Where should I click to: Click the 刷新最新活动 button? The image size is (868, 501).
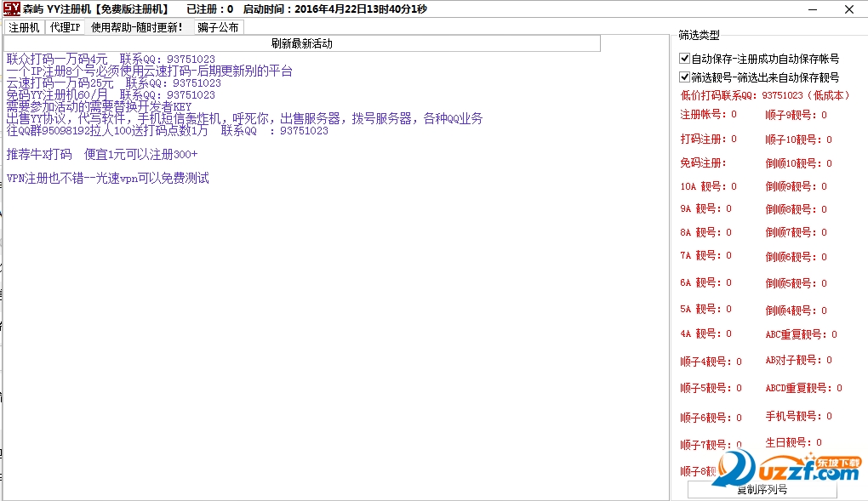302,43
